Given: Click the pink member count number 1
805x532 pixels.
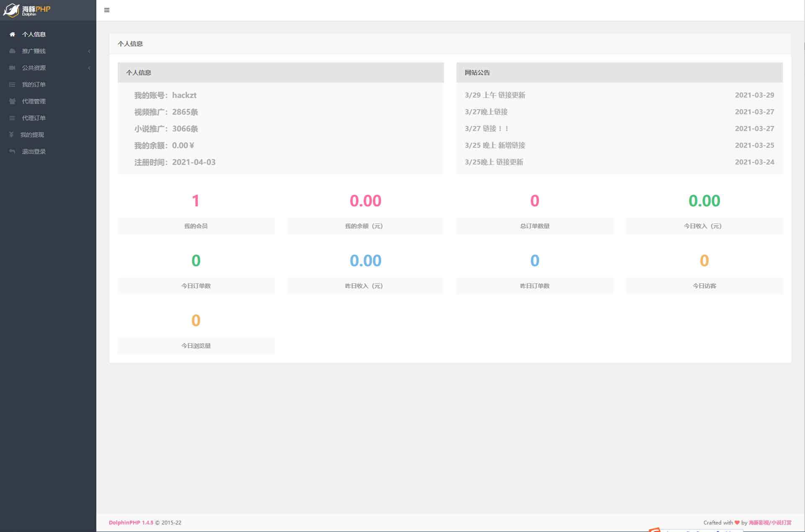Looking at the screenshot, I should pos(196,201).
